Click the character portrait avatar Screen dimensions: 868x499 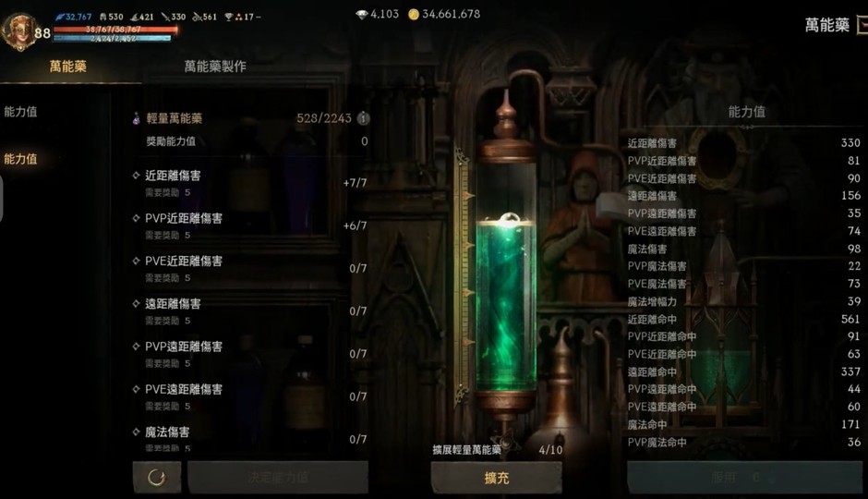[18, 31]
